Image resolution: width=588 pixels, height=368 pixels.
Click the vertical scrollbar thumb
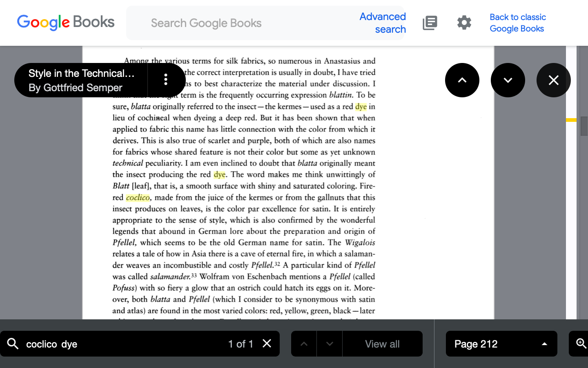coord(584,127)
